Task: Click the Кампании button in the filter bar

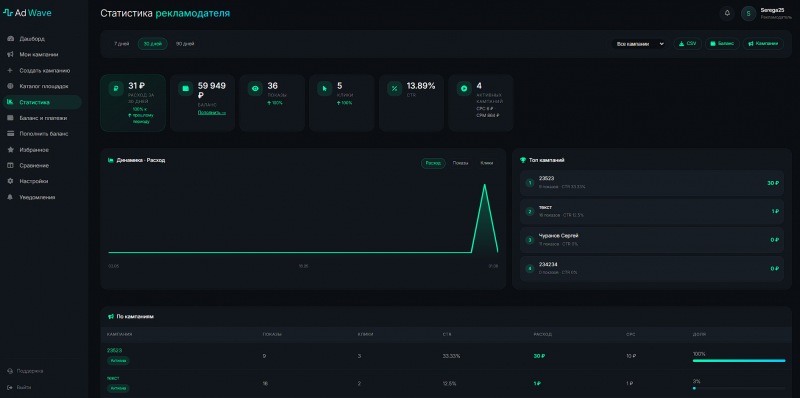Action: 763,44
